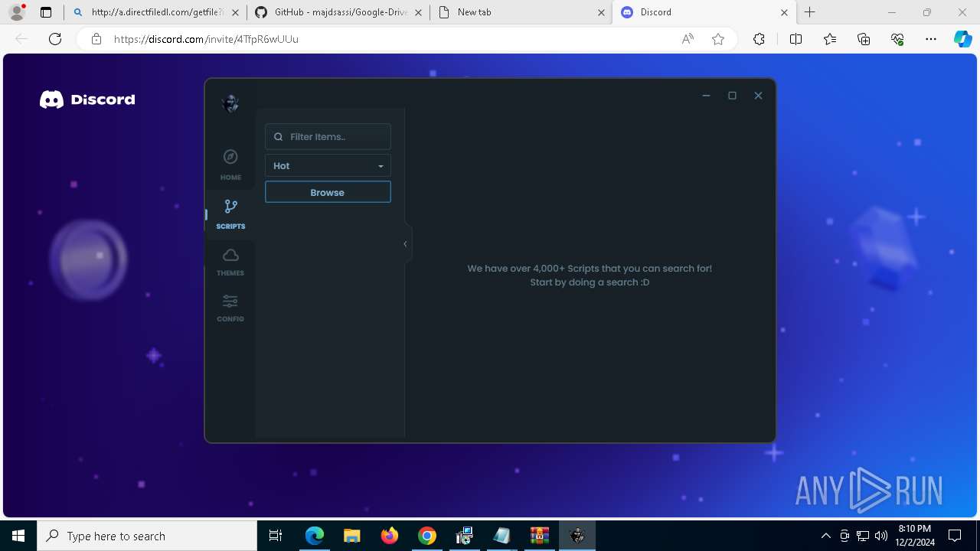The width and height of the screenshot is (980, 551).
Task: Close the script hub window
Action: tap(758, 96)
